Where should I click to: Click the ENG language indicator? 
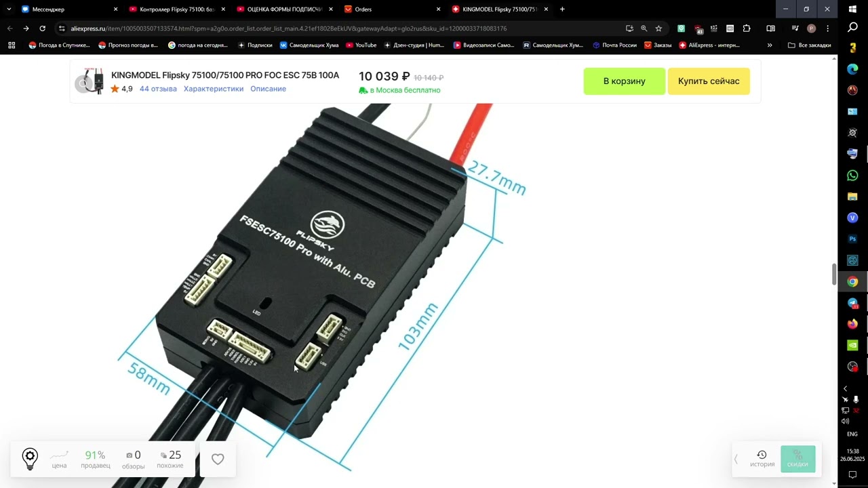[x=852, y=434]
